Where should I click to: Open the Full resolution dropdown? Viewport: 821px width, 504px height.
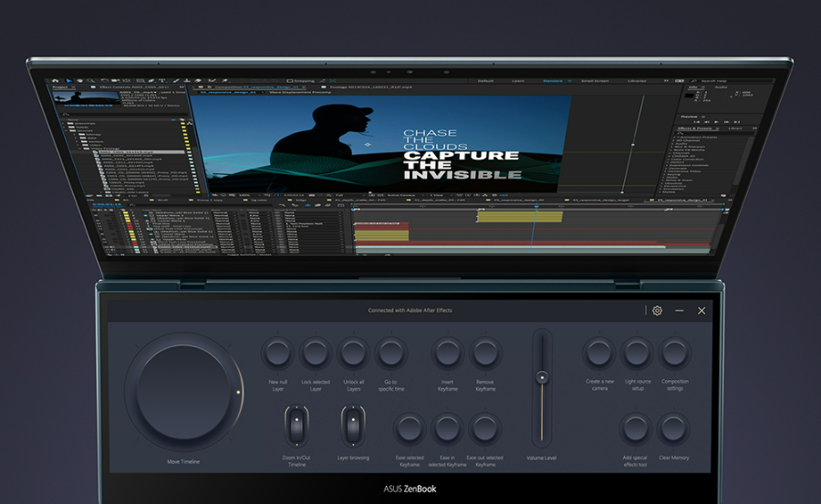coord(350,195)
